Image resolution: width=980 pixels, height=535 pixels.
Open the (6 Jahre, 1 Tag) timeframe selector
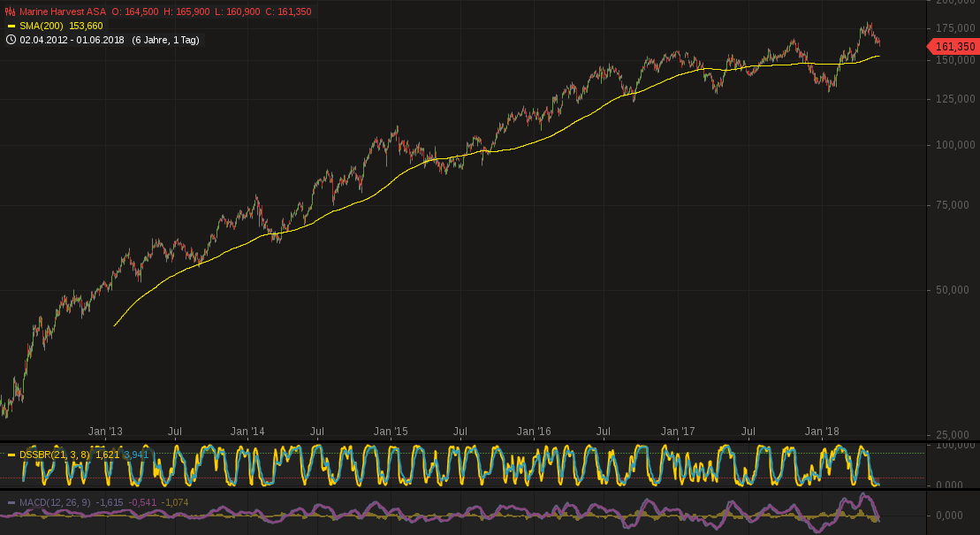(x=164, y=40)
